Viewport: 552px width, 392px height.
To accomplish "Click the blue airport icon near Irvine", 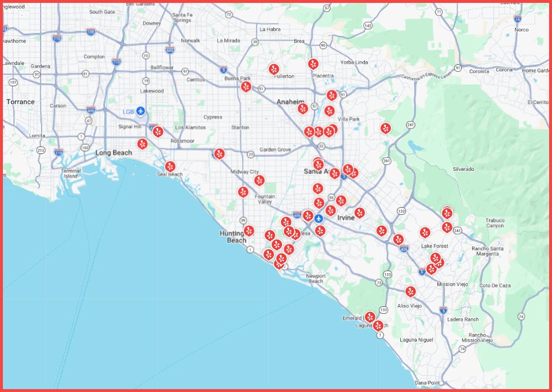I will (x=318, y=218).
